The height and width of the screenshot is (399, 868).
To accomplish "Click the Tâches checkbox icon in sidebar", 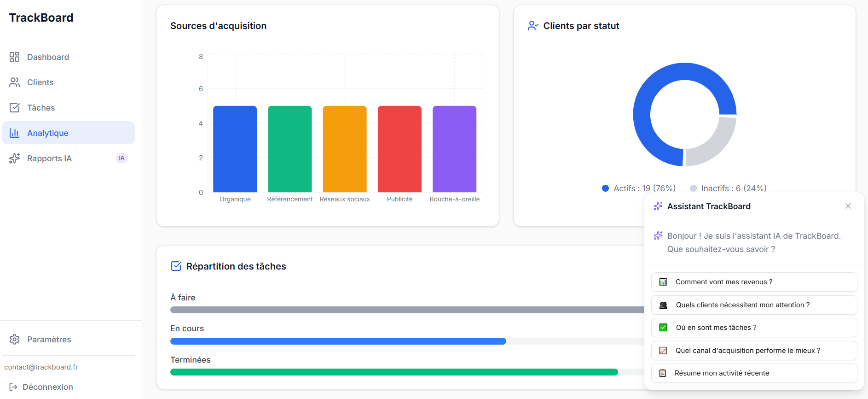I will tap(14, 107).
